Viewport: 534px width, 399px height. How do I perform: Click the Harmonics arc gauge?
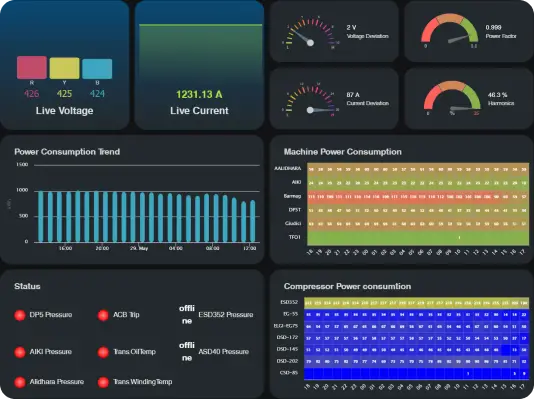(x=452, y=98)
